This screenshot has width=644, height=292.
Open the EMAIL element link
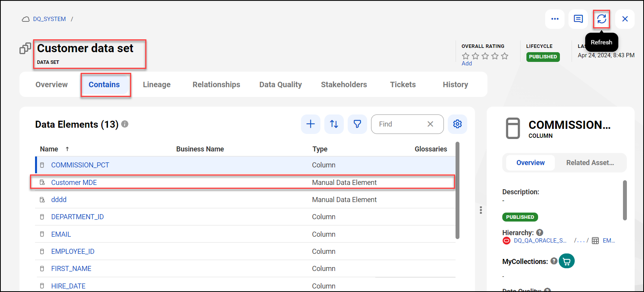(61, 234)
